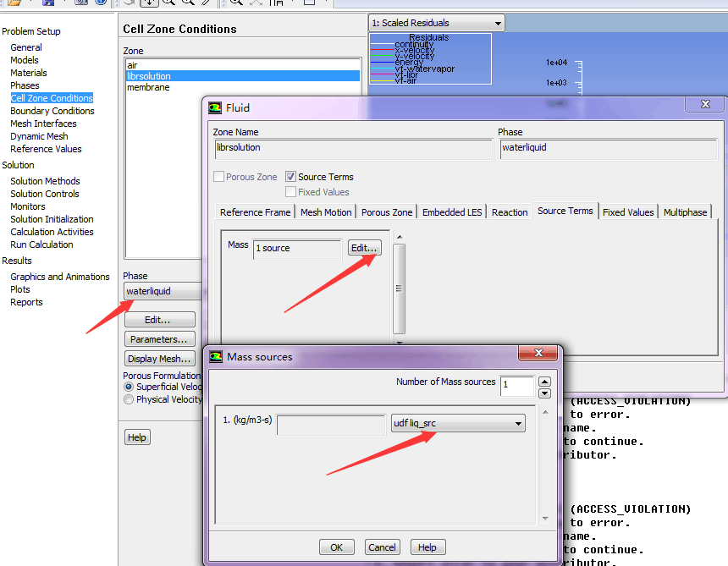Viewport: 728px width, 566px height.
Task: Increase Number of Mass sources
Action: pos(544,382)
